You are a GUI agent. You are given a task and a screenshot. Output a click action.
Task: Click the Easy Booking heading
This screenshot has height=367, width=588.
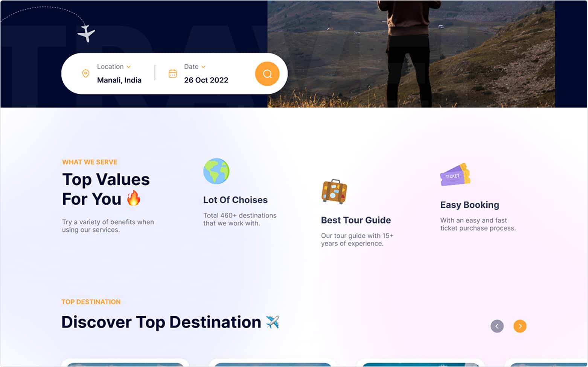coord(469,205)
